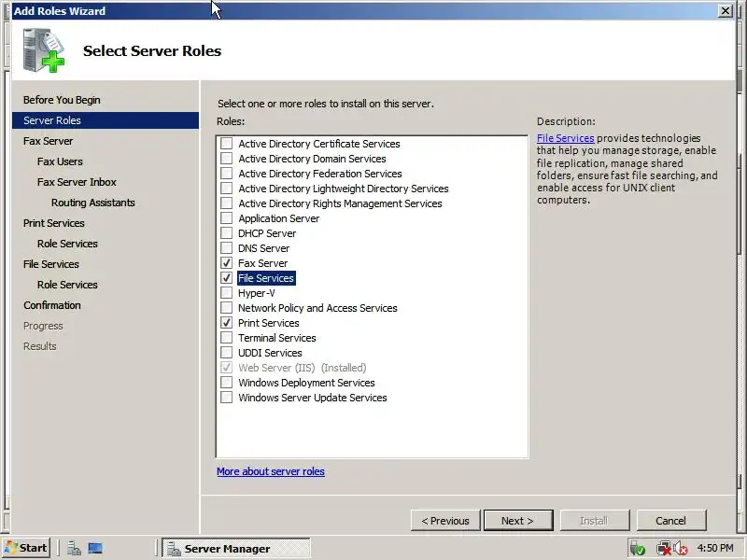
Task: Open Routing Assistants step
Action: pos(92,203)
